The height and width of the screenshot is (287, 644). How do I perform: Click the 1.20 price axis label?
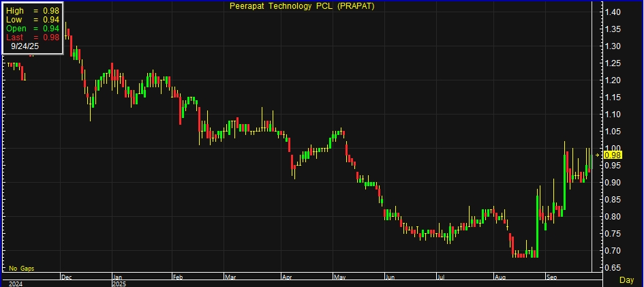613,80
